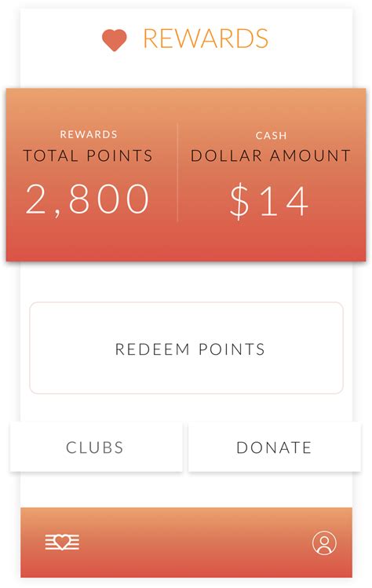Viewport: 372px width, 588px height.
Task: Click the TOTAL POINTS heading
Action: tap(88, 155)
